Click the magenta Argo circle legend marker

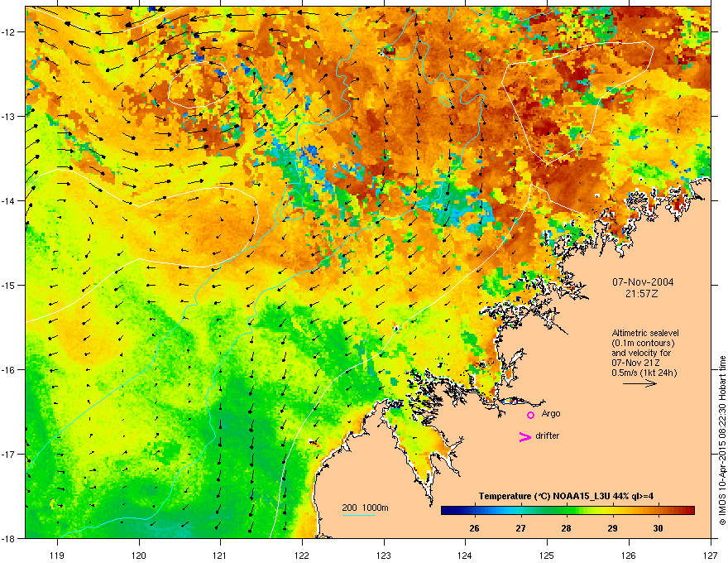click(x=530, y=415)
